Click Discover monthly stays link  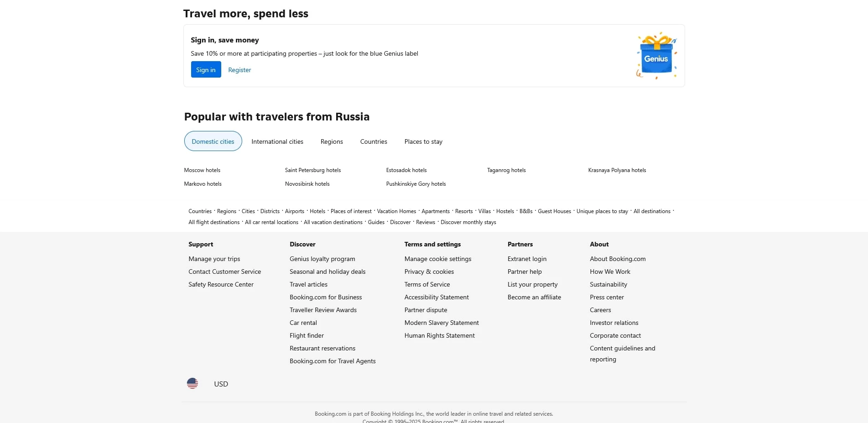coord(468,222)
